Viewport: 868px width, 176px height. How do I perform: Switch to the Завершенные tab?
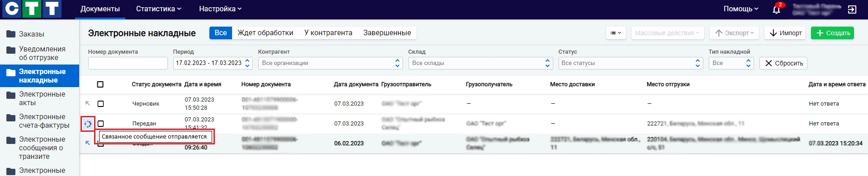[387, 33]
